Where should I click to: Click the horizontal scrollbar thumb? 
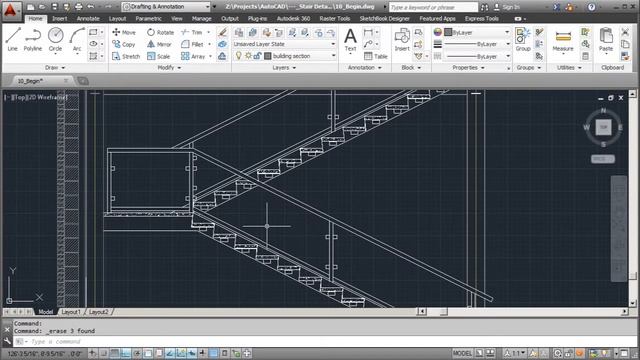pos(443,312)
